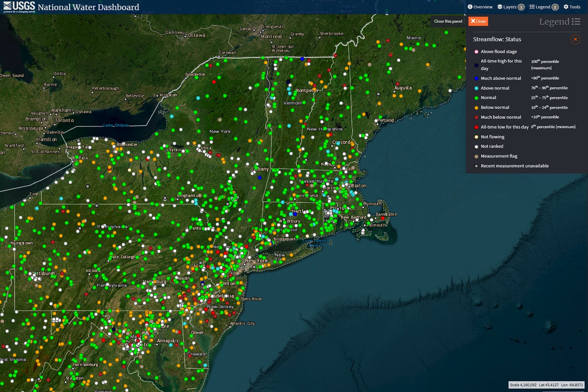Click the Atlantic City label on the map

242,323
